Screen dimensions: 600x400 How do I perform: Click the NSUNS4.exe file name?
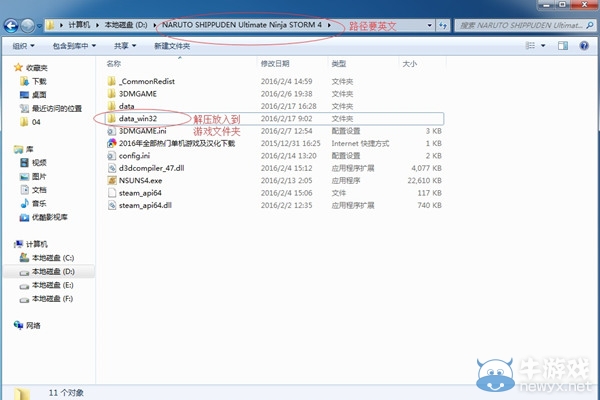140,180
